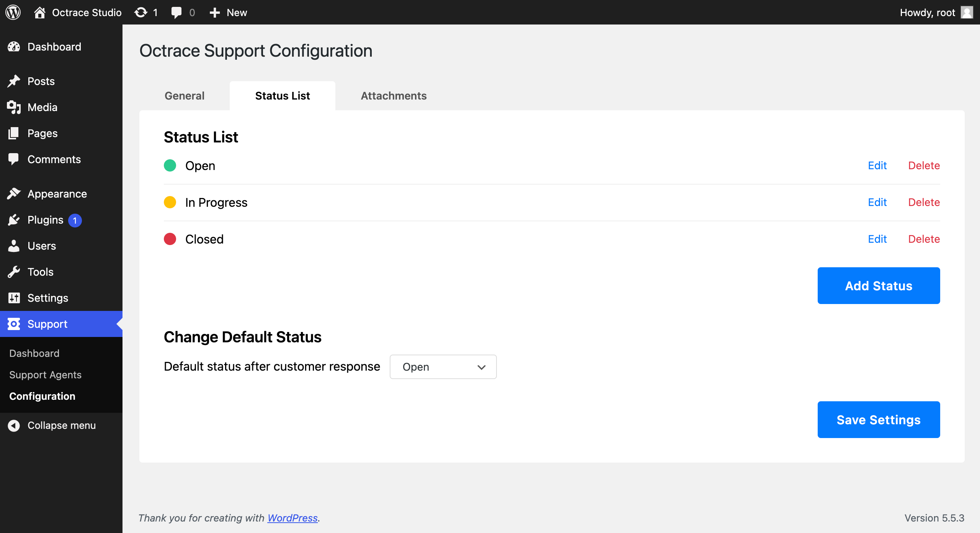Click the root user avatar
Viewport: 980px width, 533px height.
pyautogui.click(x=967, y=12)
